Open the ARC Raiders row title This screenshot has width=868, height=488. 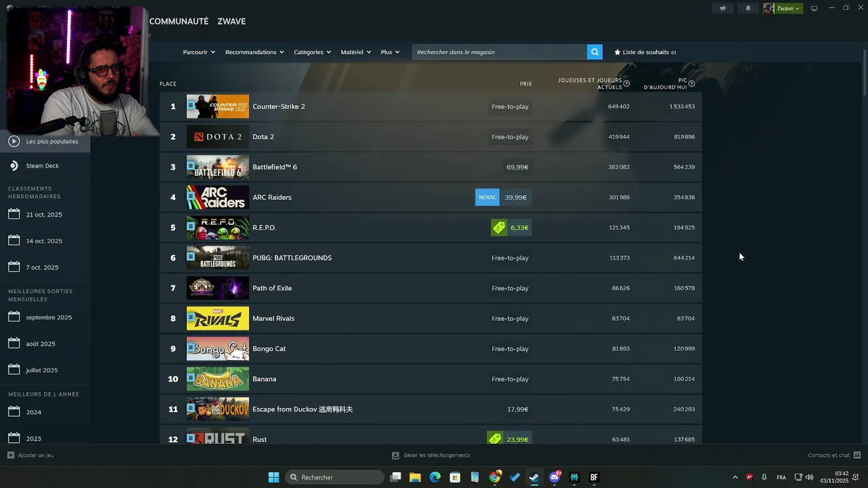272,197
